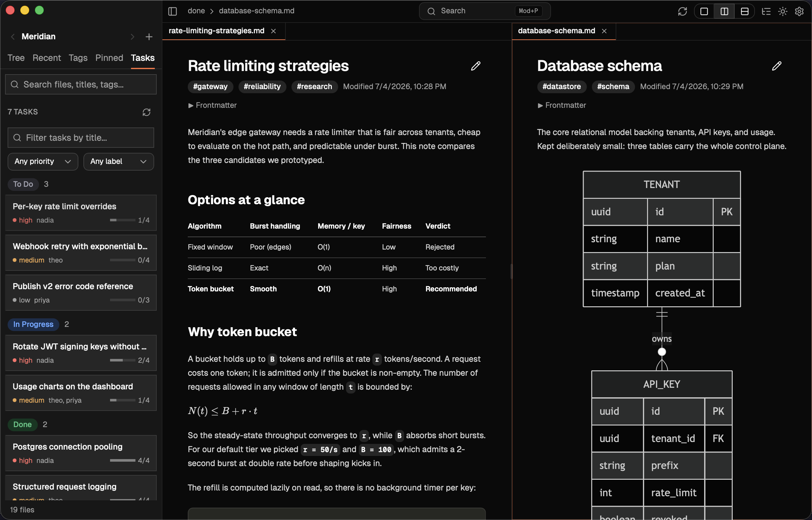Toggle the light/dark theme sun icon

click(x=783, y=11)
